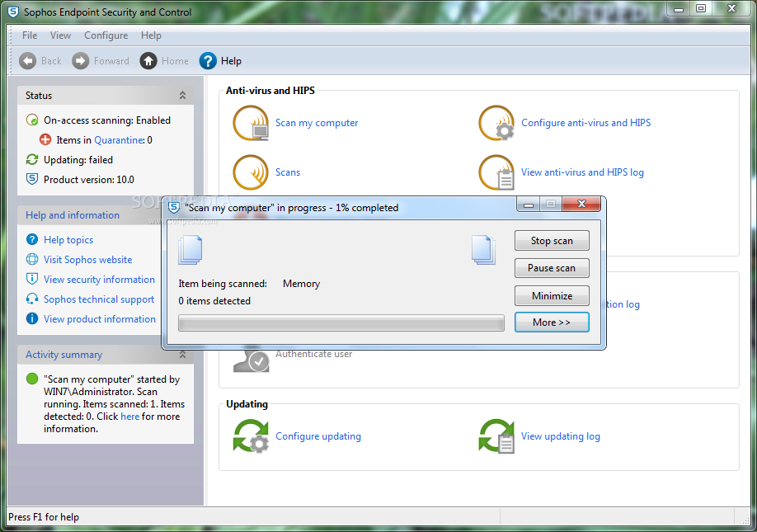The image size is (757, 532).
Task: Click the Pause scan button
Action: click(552, 268)
